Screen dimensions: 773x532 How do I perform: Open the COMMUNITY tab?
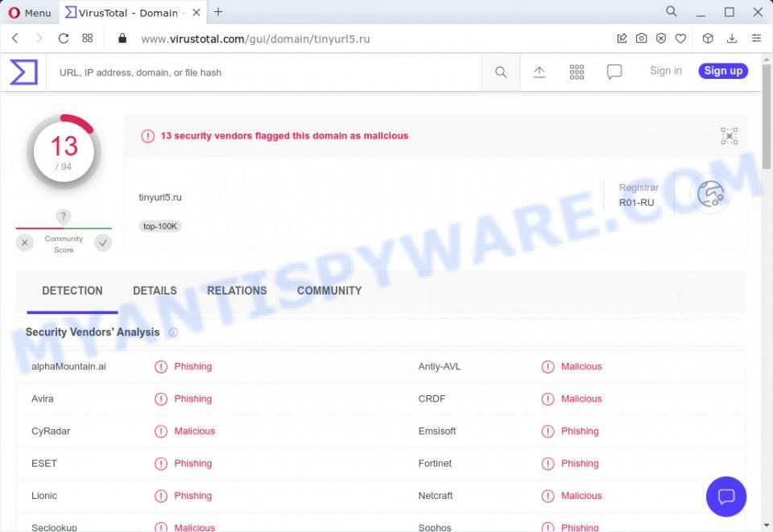tap(329, 291)
